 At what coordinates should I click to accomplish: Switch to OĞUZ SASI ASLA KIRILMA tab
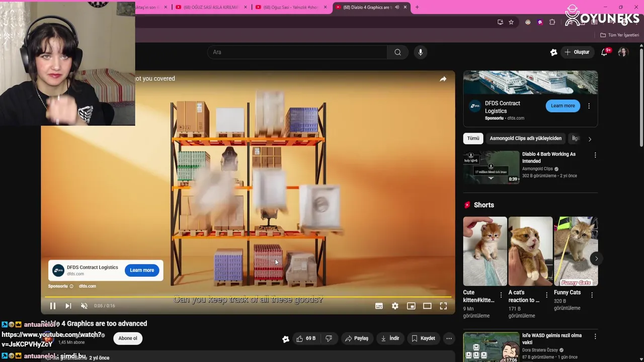[x=211, y=7]
